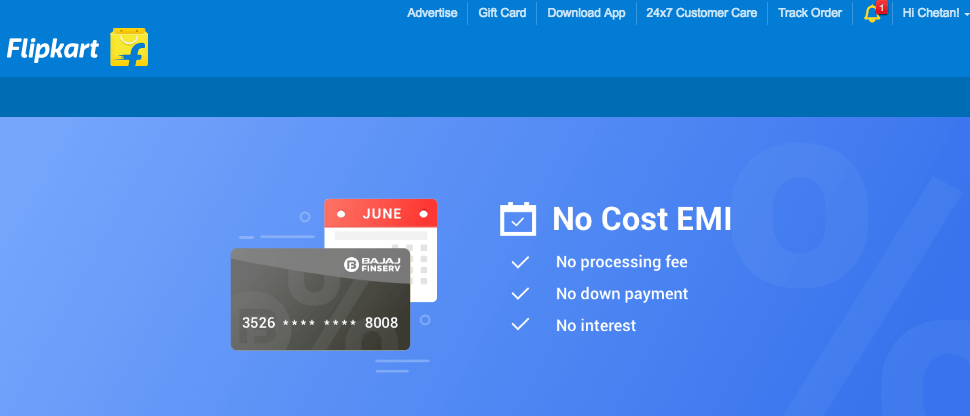Click the No processing fee text

621,262
